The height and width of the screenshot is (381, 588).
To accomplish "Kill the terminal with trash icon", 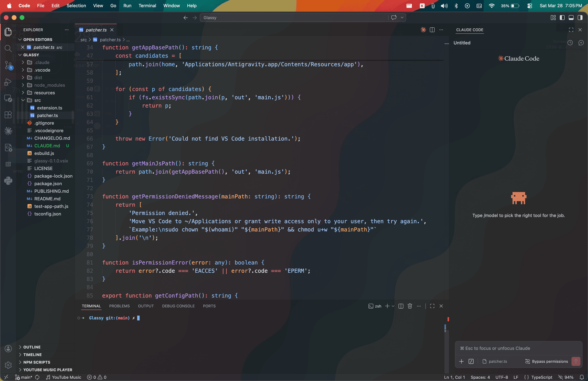I will point(410,306).
